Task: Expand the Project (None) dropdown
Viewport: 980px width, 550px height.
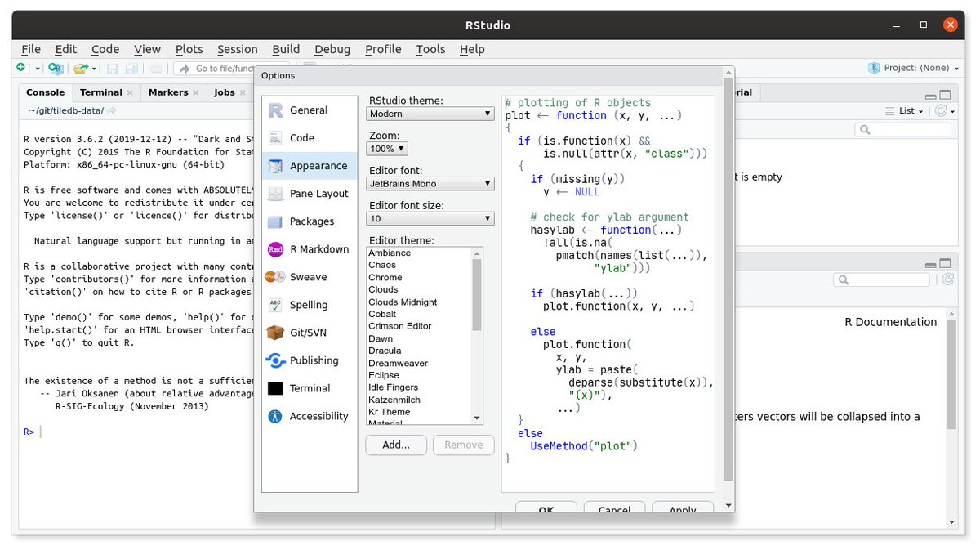Action: (915, 68)
